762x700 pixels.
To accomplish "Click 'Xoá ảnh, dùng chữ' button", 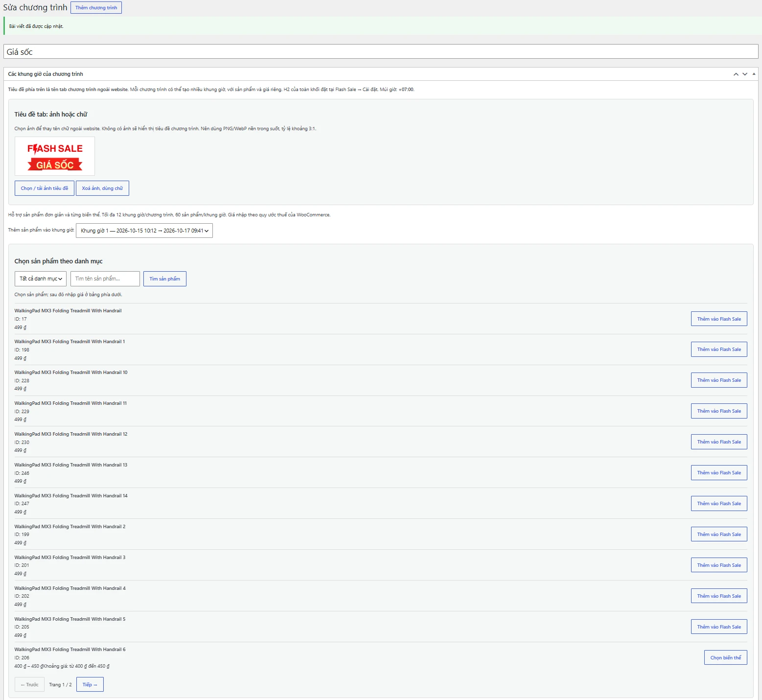I will (x=102, y=188).
